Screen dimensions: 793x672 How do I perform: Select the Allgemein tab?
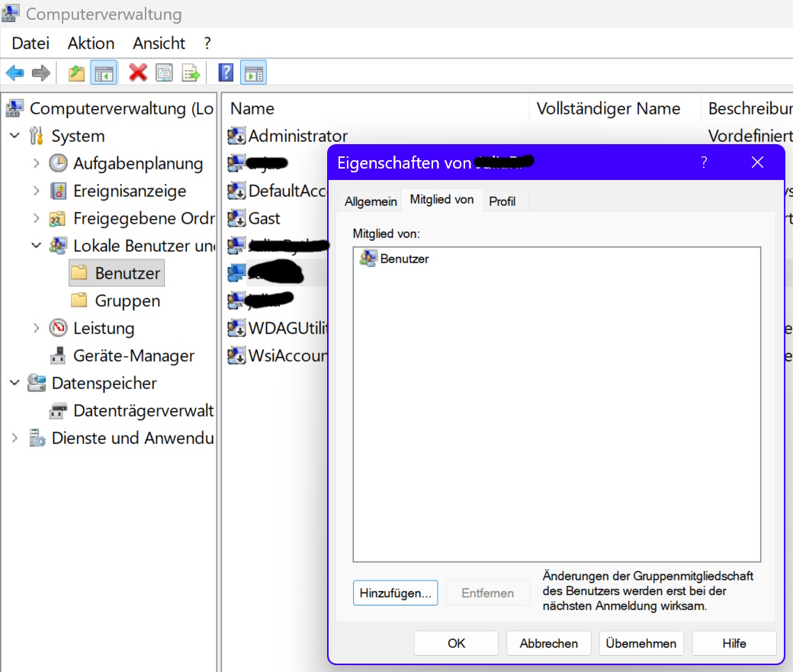pyautogui.click(x=370, y=201)
